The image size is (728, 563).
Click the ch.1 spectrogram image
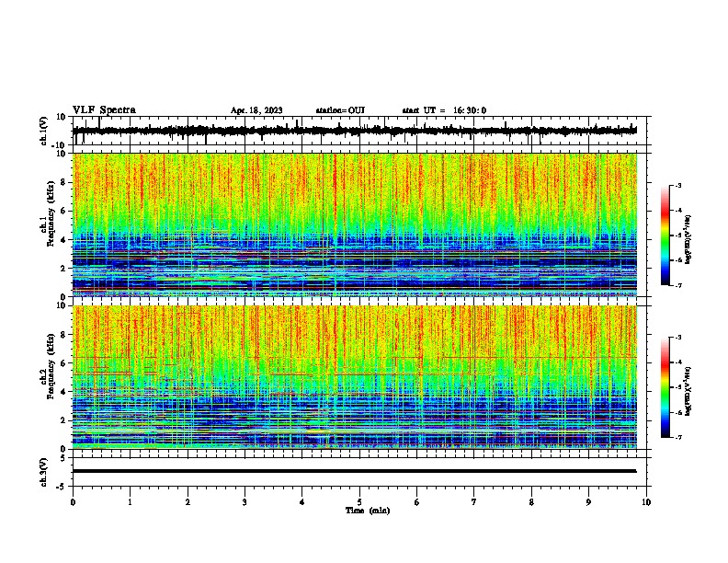click(355, 224)
